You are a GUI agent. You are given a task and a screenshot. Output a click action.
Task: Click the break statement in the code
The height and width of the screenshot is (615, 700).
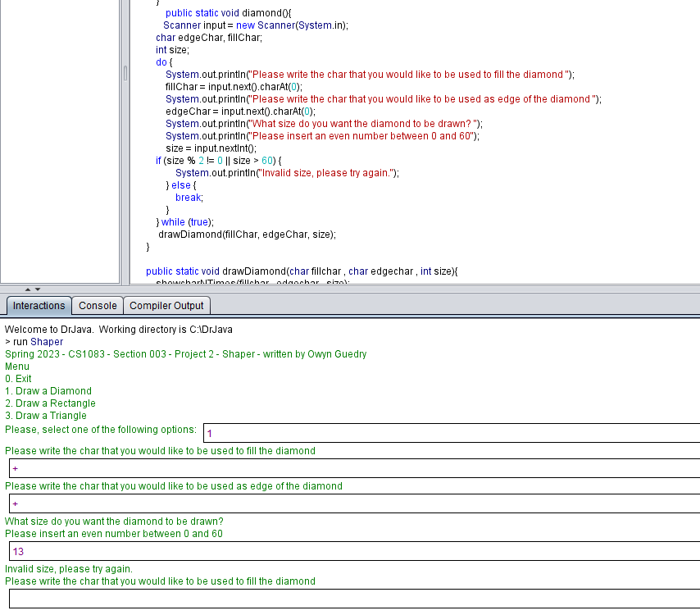pyautogui.click(x=189, y=197)
